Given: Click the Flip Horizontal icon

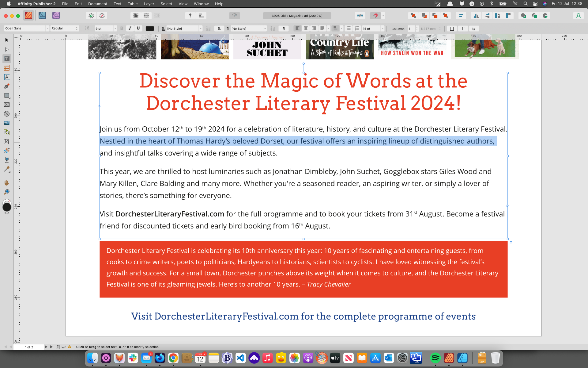Looking at the screenshot, I should click(476, 16).
